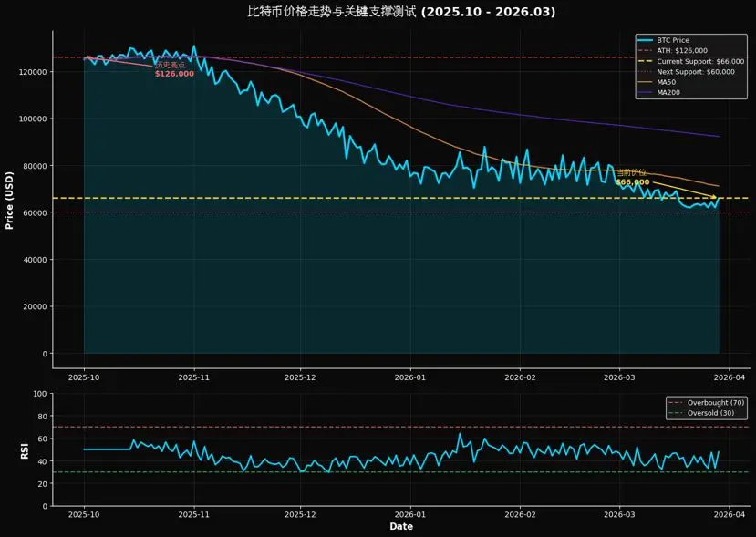This screenshot has height=537, width=756.
Task: Click the MA200 legend entry
Action: click(670, 92)
